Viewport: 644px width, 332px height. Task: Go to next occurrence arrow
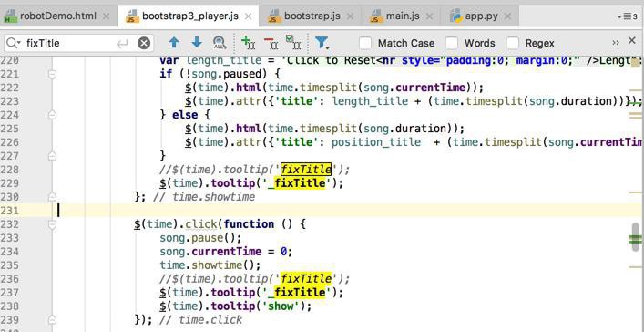click(197, 42)
